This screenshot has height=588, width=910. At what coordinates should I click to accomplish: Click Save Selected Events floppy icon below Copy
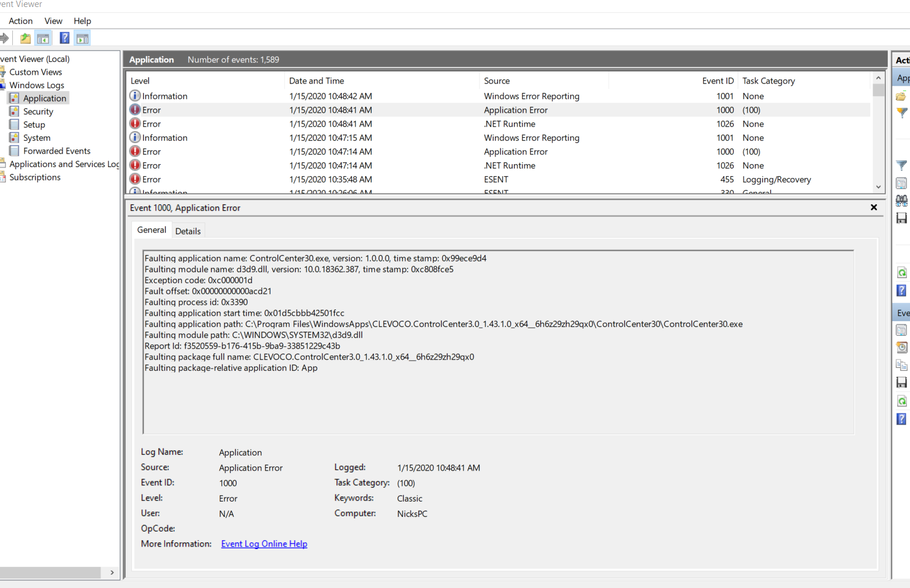902,382
